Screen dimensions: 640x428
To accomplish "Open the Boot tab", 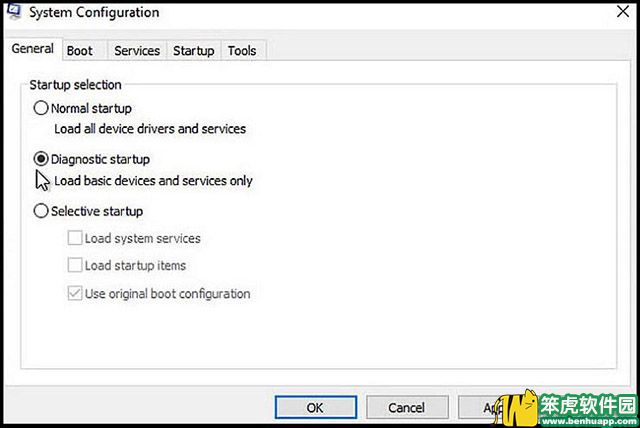I will 80,51.
